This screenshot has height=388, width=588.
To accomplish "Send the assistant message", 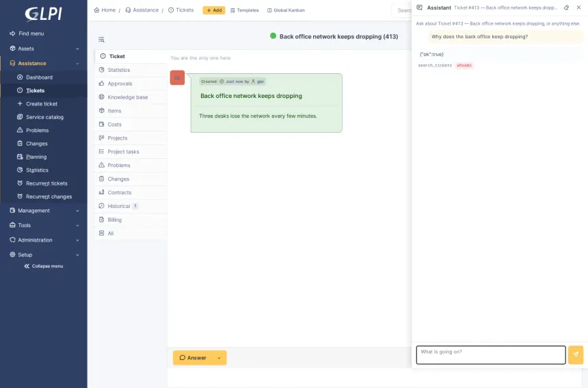I will tap(576, 355).
